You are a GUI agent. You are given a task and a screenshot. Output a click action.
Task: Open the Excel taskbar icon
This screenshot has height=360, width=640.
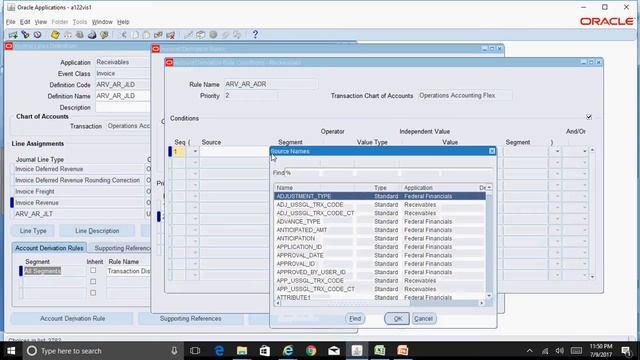point(380,351)
